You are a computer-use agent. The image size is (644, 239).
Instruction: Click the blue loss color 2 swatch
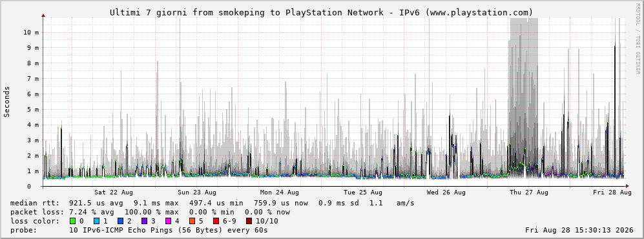pyautogui.click(x=120, y=221)
